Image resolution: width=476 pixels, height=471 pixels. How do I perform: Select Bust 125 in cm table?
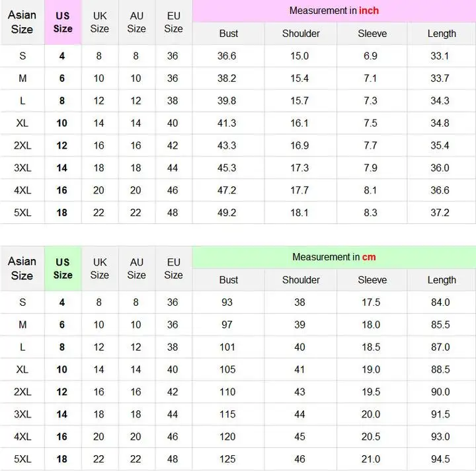227,459
